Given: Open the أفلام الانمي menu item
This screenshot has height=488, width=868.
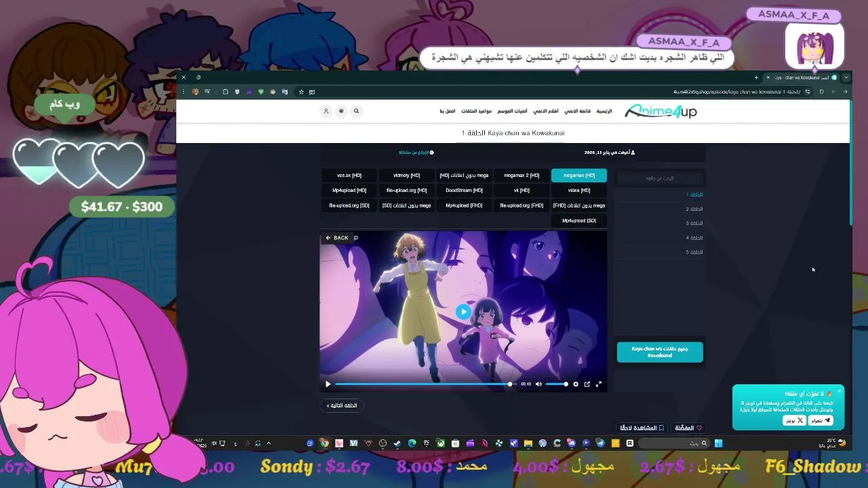Looking at the screenshot, I should tap(546, 111).
